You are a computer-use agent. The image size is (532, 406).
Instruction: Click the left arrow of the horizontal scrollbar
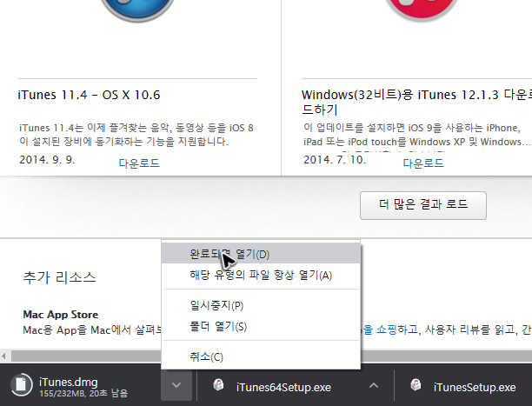3,356
